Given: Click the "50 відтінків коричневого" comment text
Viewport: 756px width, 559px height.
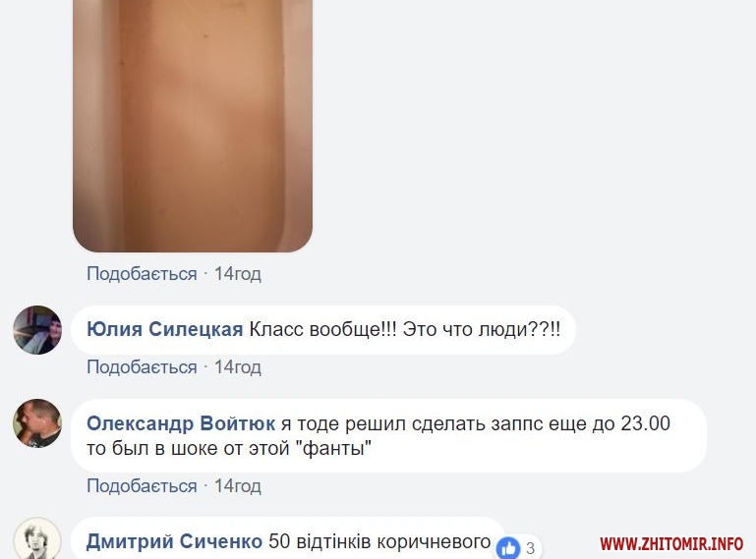Looking at the screenshot, I should pyautogui.click(x=379, y=541).
